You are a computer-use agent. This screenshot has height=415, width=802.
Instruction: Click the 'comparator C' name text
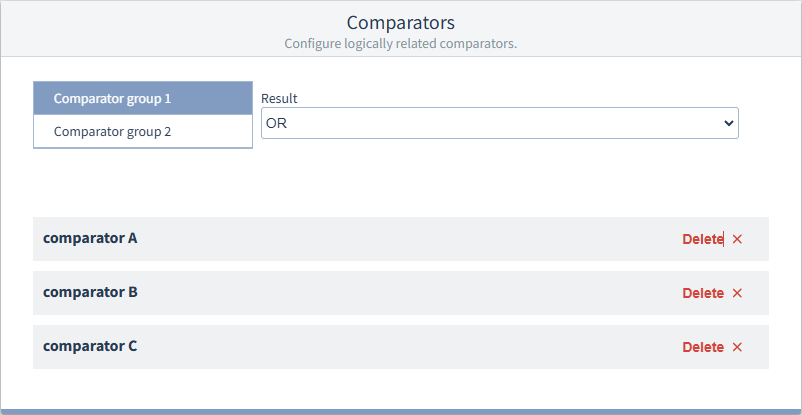(x=90, y=347)
